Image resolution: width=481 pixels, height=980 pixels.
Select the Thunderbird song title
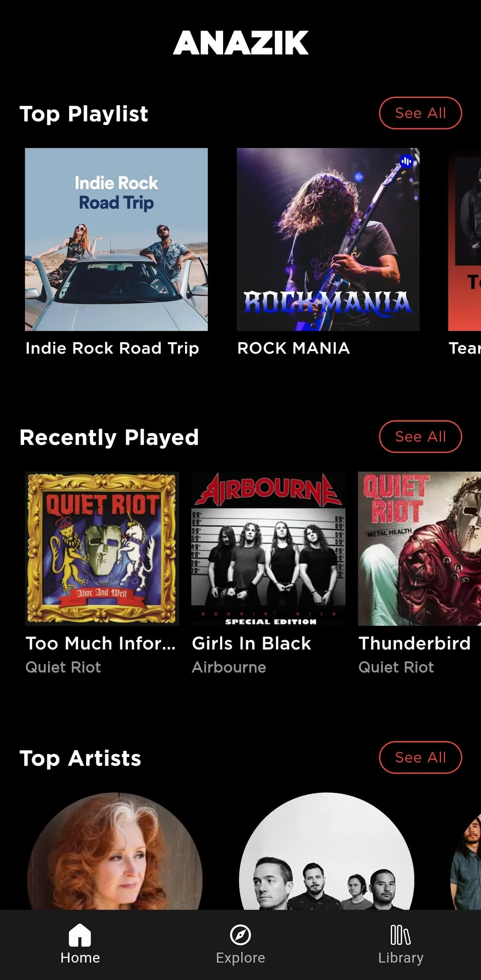point(414,643)
